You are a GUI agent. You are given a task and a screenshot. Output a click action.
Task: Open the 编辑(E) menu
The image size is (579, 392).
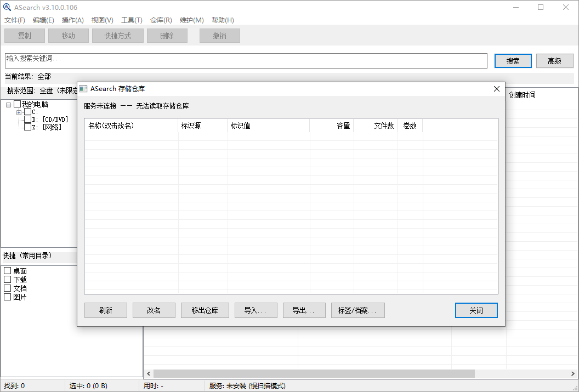point(43,20)
